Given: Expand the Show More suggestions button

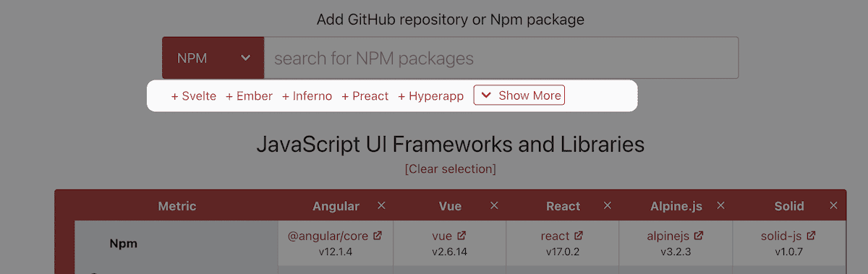Looking at the screenshot, I should [519, 95].
